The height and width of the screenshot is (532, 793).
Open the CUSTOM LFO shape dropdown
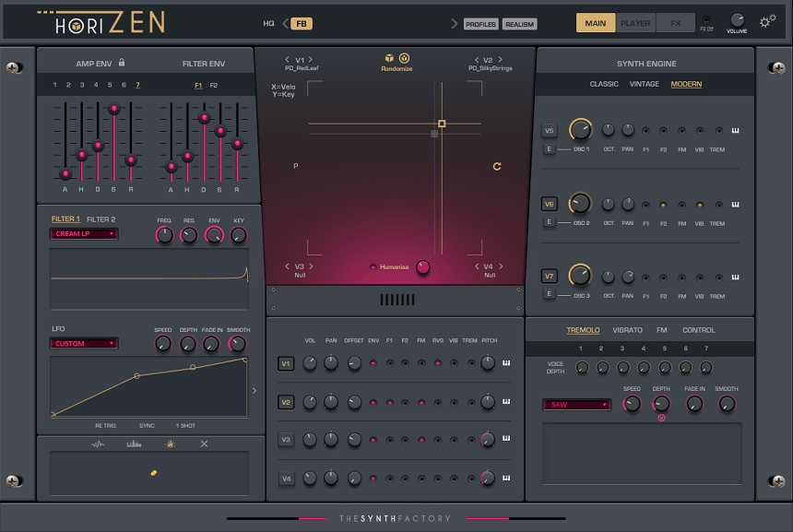(84, 343)
